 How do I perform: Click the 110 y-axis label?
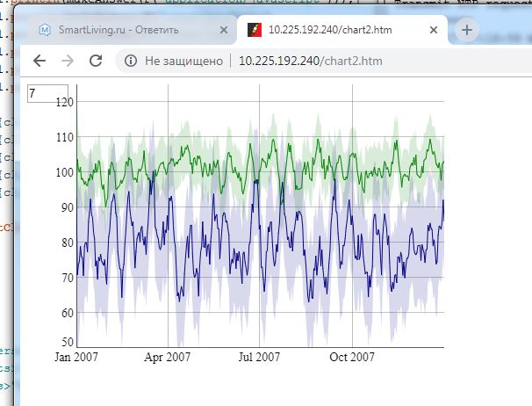[64, 137]
